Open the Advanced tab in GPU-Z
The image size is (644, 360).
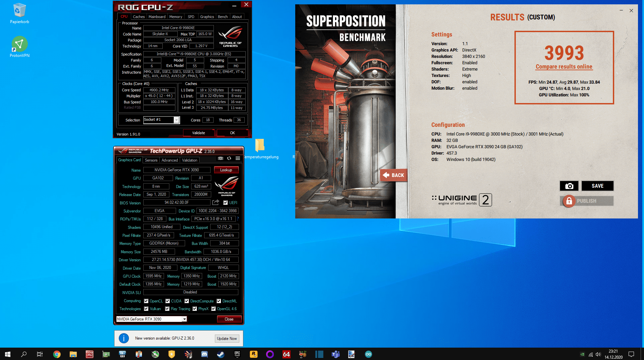[170, 160]
